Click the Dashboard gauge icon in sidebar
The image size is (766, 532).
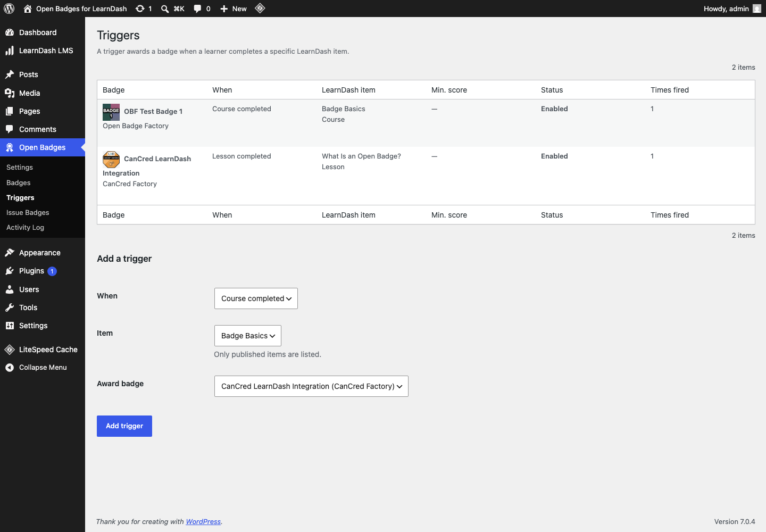pos(10,32)
